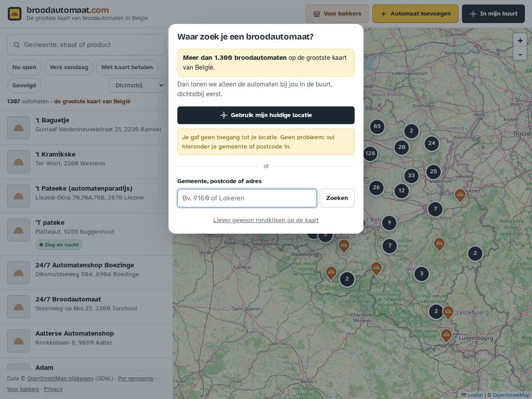
Task: Zoom out on the map
Action: click(520, 54)
